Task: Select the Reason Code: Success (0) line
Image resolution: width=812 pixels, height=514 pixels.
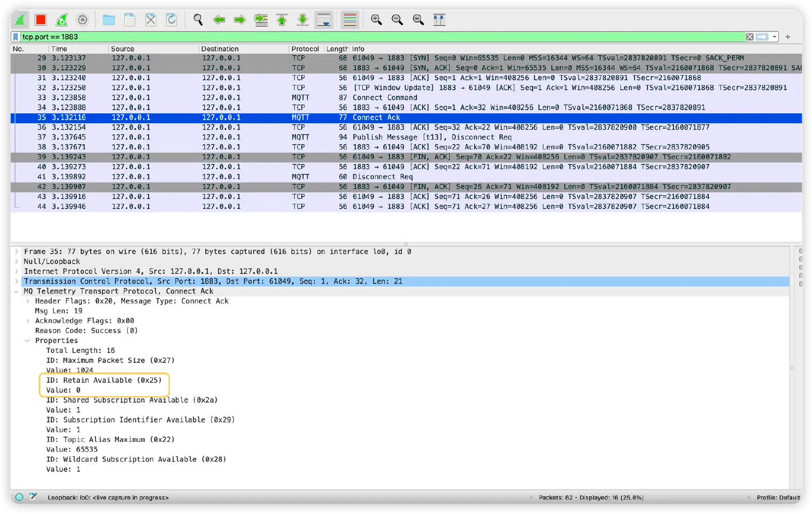Action: pyautogui.click(x=87, y=331)
